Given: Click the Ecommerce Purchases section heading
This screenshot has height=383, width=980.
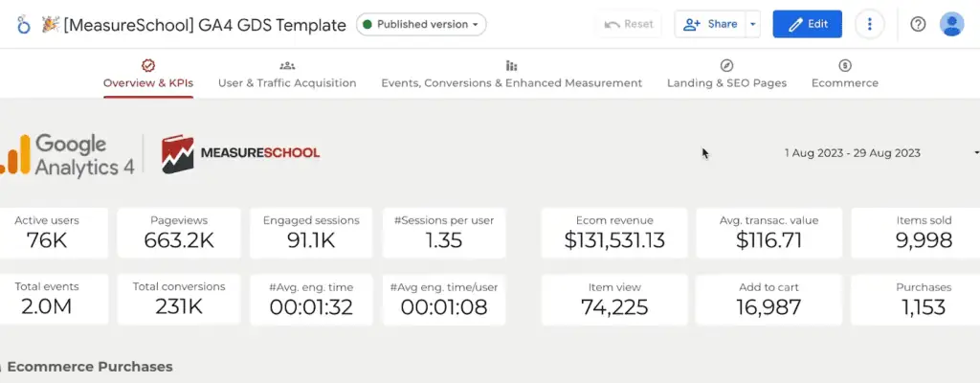Looking at the screenshot, I should [90, 367].
